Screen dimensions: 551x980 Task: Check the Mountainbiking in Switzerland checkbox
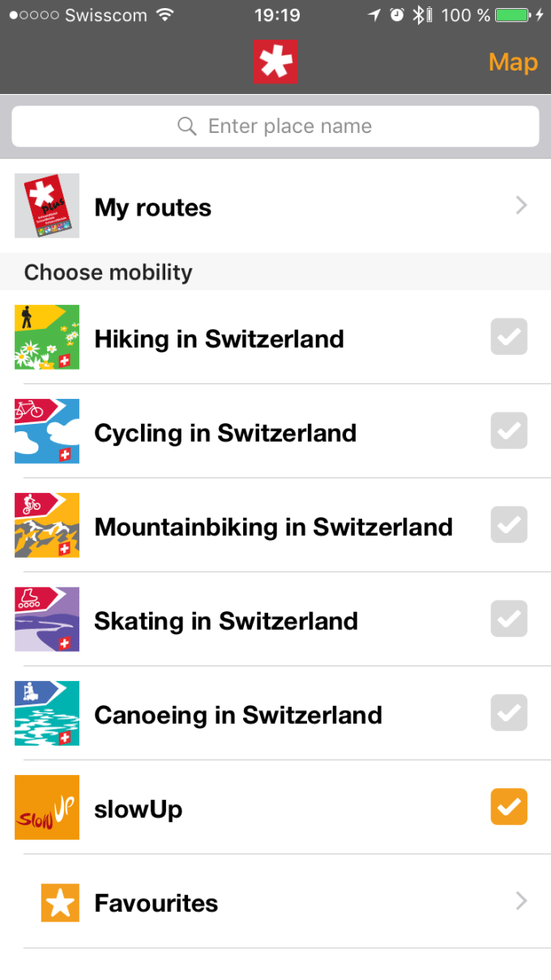tap(509, 525)
